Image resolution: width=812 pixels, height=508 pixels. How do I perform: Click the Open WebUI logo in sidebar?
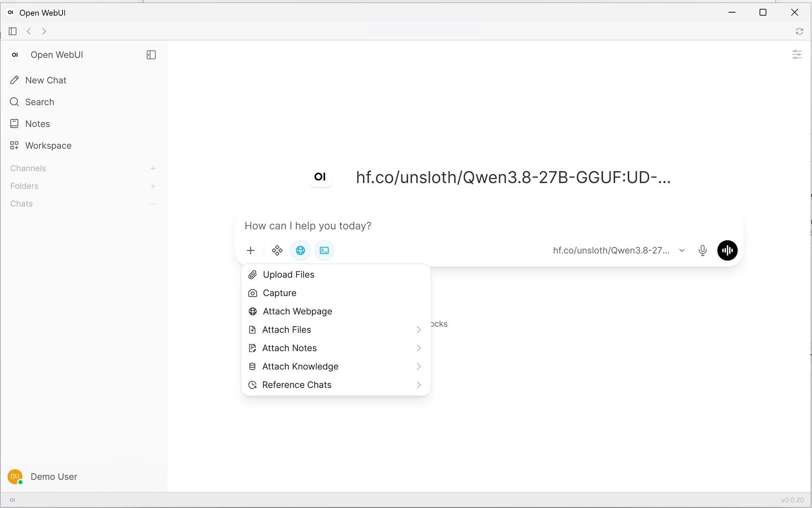tap(15, 55)
